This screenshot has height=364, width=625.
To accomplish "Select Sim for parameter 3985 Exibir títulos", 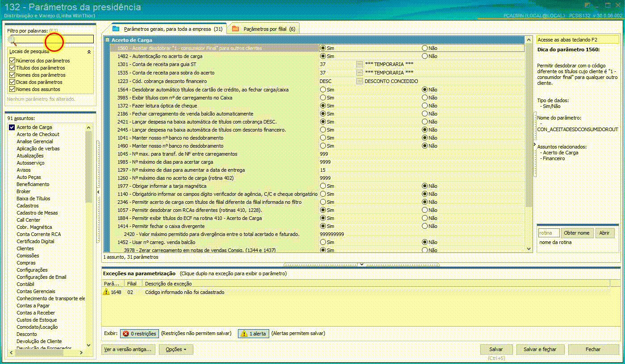I will tap(323, 98).
